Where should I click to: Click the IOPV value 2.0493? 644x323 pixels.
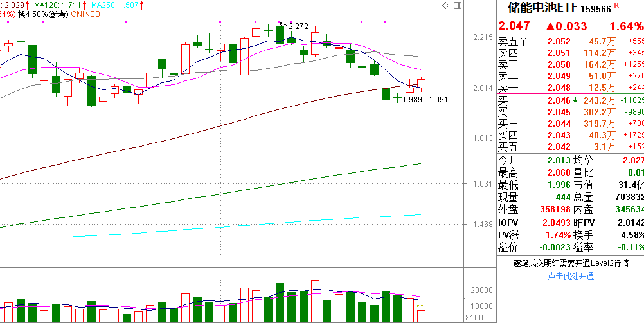[x=557, y=223]
